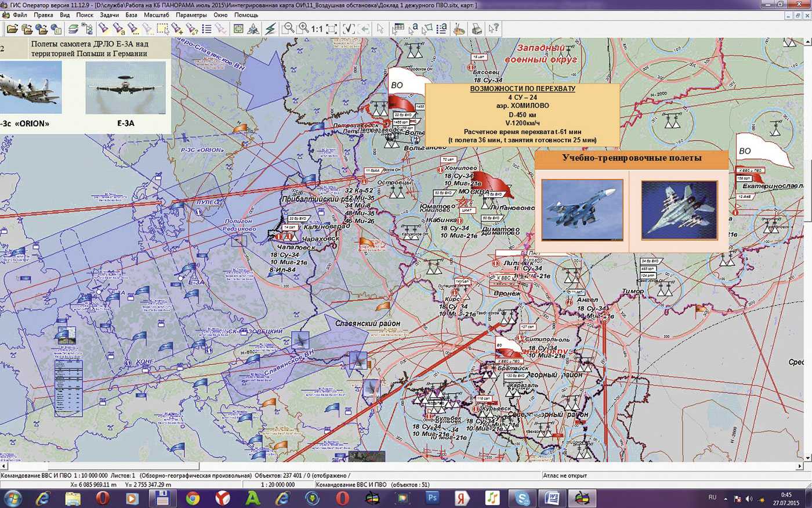Open the Вид menu
This screenshot has width=812, height=508.
(x=65, y=15)
